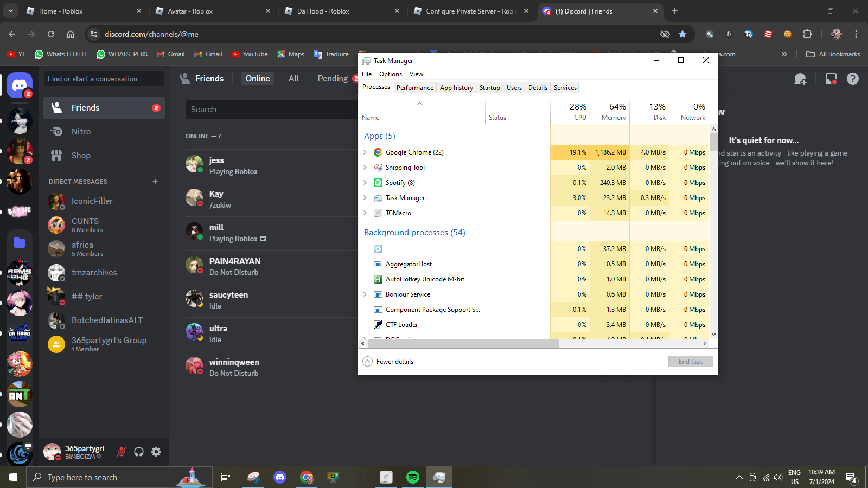Image resolution: width=868 pixels, height=488 pixels.
Task: Click End task button
Action: 691,362
